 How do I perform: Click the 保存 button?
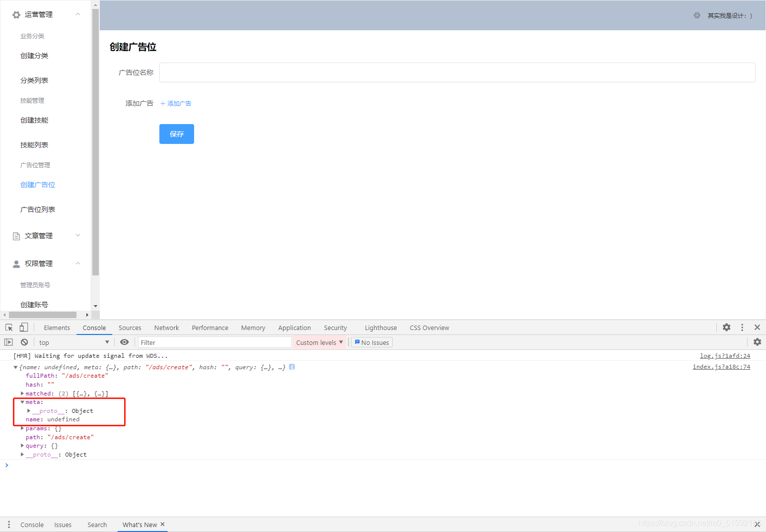177,134
